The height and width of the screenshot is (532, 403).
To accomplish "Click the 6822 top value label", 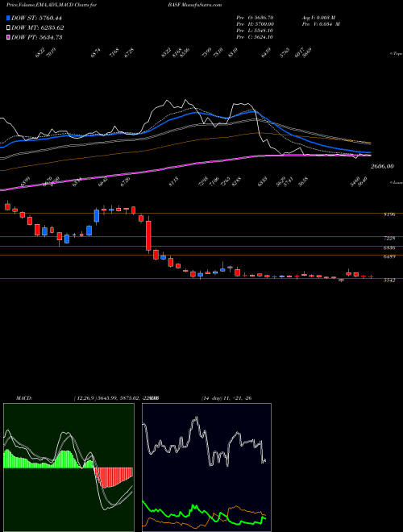I will (40, 53).
